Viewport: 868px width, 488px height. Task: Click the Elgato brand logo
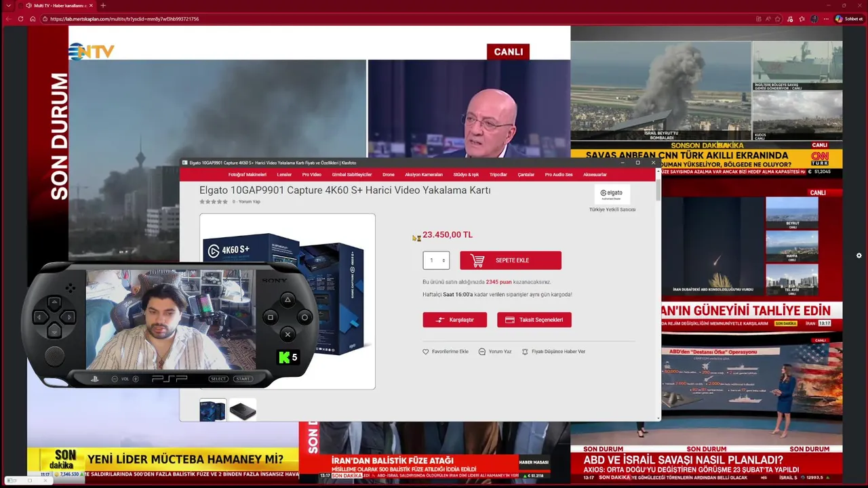click(612, 194)
